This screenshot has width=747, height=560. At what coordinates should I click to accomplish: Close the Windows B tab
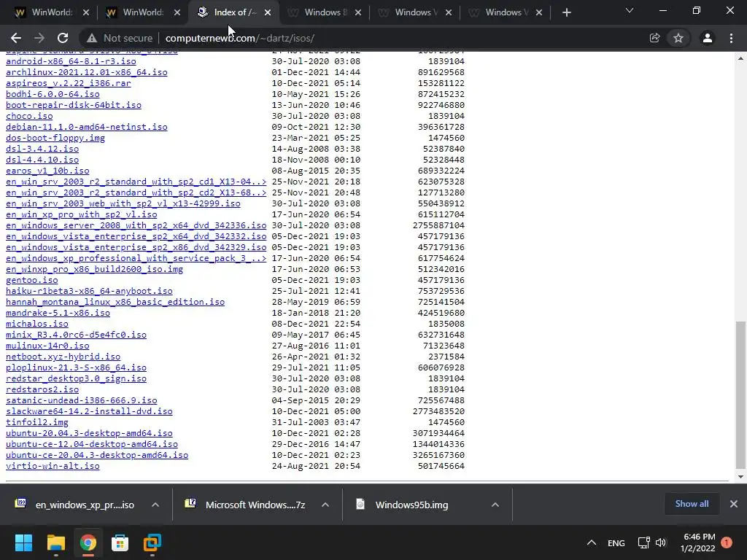click(x=358, y=12)
